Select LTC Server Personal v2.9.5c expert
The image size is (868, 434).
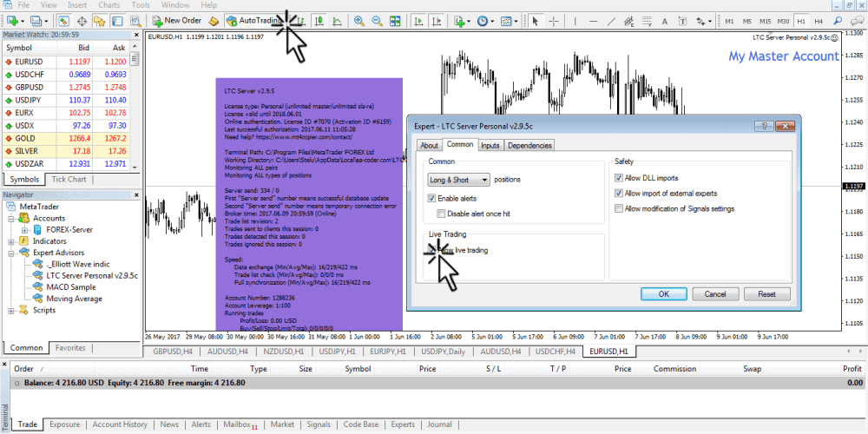click(91, 276)
